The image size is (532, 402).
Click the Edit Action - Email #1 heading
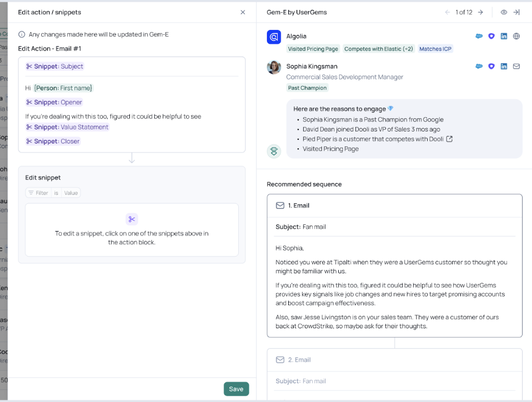click(49, 48)
